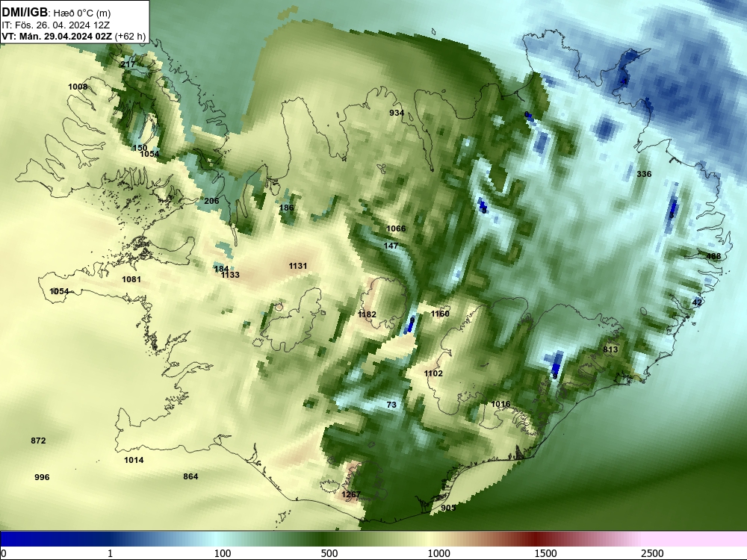The width and height of the screenshot is (747, 560).
Task: Click the 100 tick on the colour scale
Action: [223, 553]
